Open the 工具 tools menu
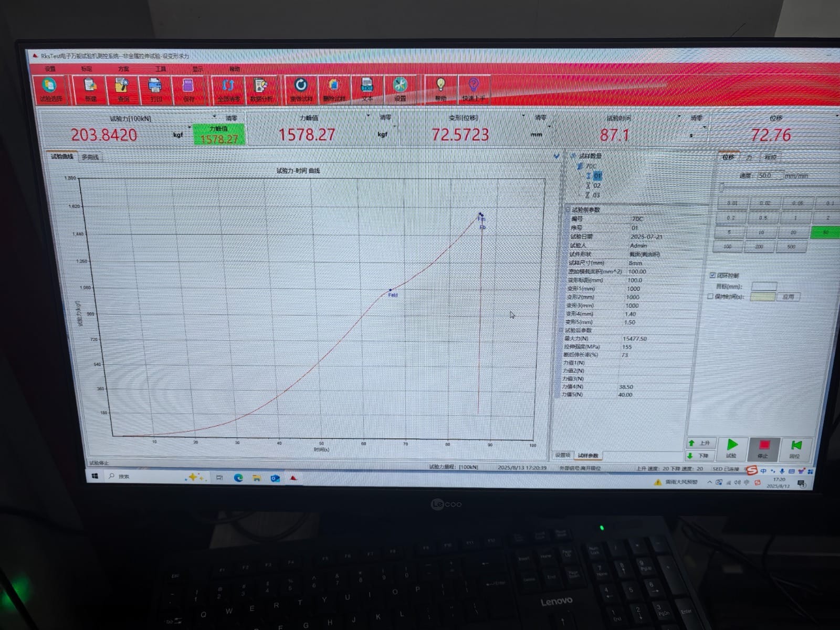 click(161, 69)
